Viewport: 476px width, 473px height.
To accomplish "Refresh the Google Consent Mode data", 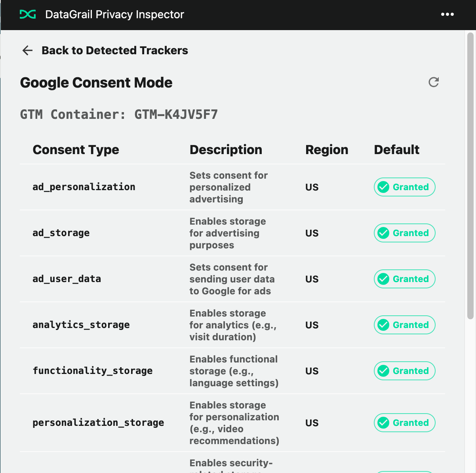I will [x=434, y=82].
